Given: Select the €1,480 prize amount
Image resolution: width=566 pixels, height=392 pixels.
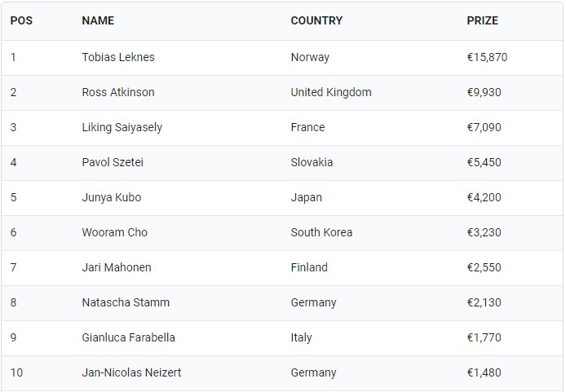Looking at the screenshot, I should [484, 373].
